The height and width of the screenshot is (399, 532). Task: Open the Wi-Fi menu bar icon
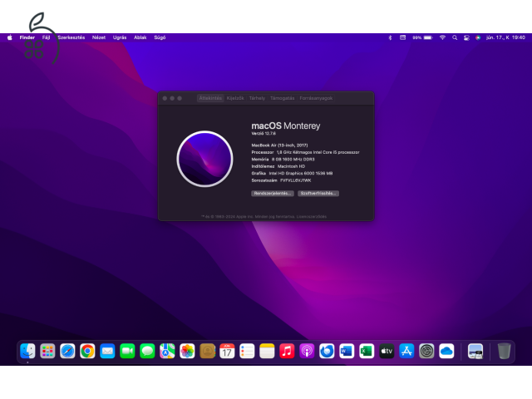tap(442, 37)
